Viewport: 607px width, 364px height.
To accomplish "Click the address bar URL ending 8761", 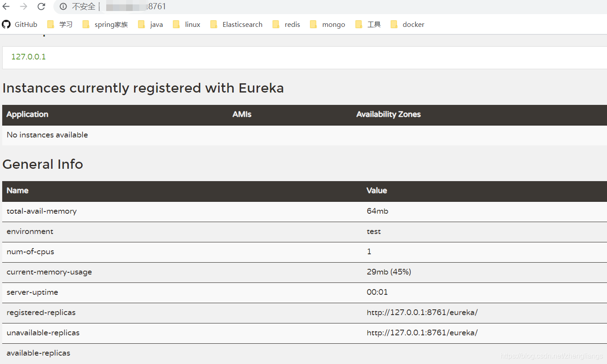I will (135, 7).
